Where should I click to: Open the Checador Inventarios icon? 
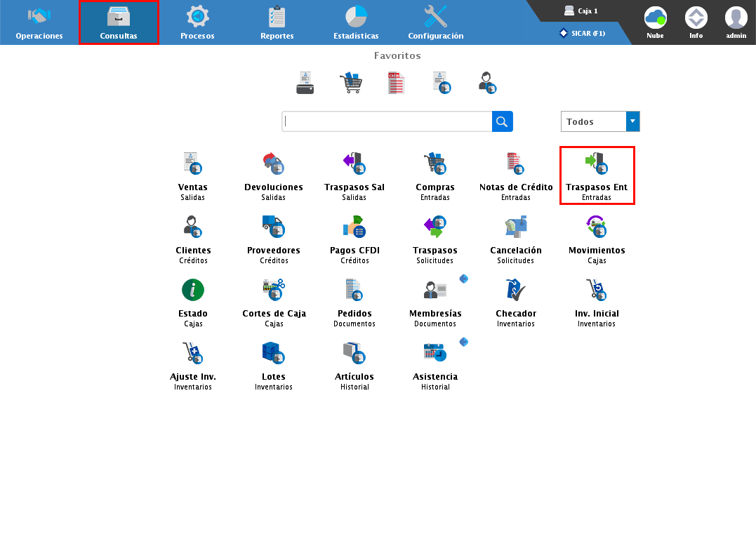[515, 291]
